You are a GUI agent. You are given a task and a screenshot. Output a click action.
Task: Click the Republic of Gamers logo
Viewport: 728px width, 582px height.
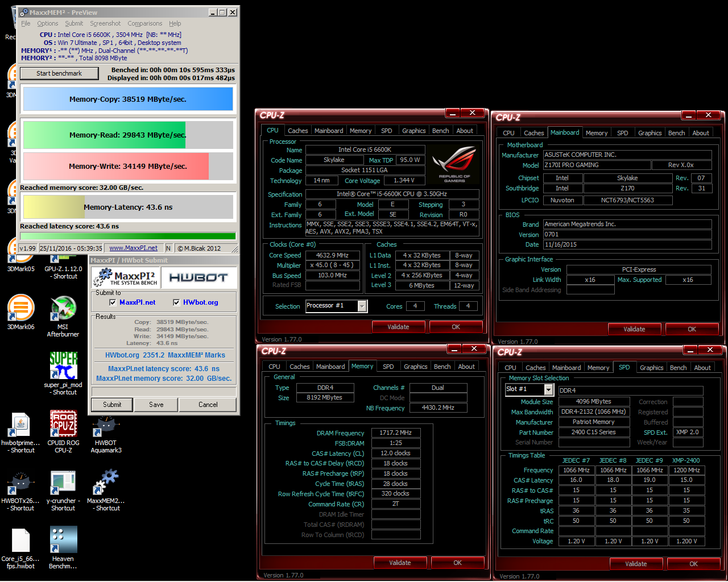455,165
